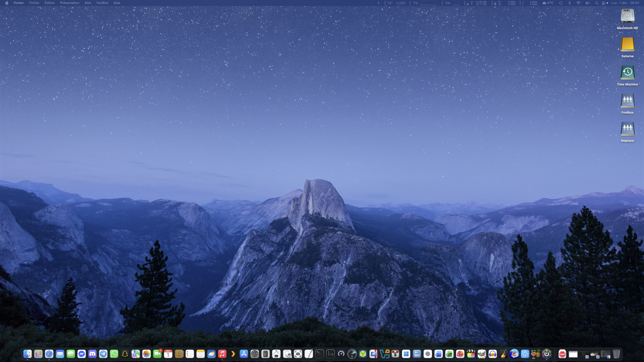The width and height of the screenshot is (644, 362).
Task: Open Control Center toggles icon
Action: tap(604, 3)
